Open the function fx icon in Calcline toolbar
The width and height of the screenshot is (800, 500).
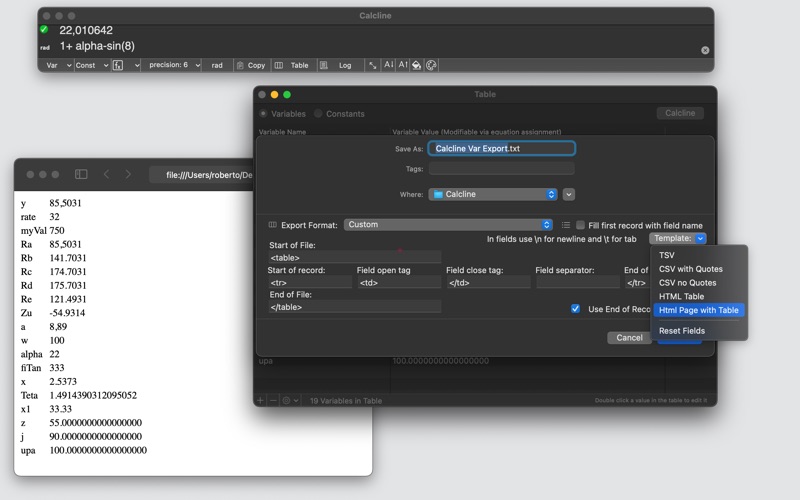[118, 65]
